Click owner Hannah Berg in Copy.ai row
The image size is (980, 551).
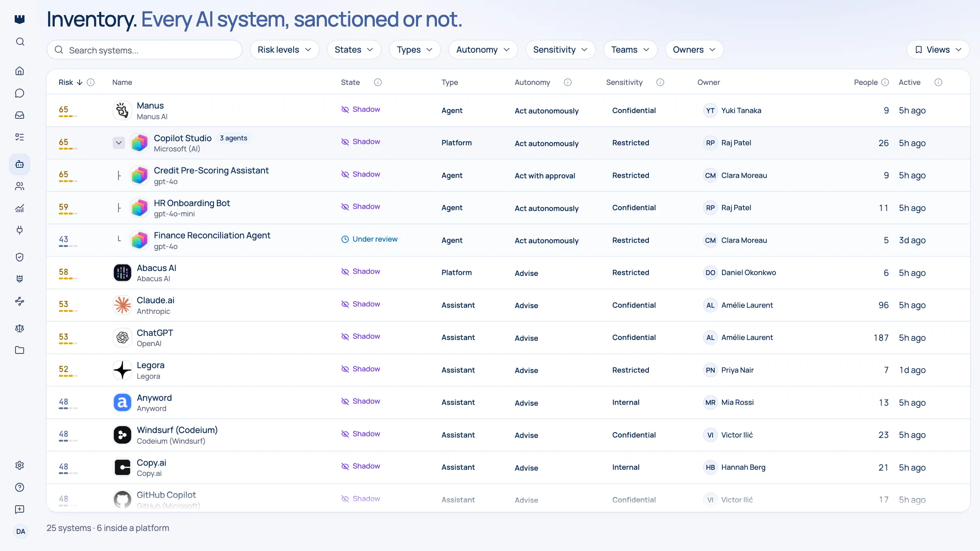click(x=735, y=467)
